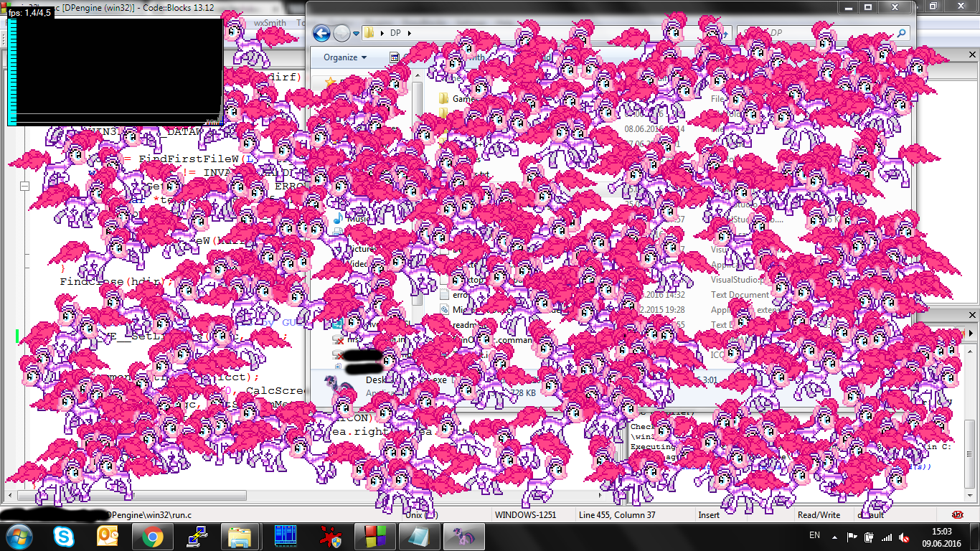Image resolution: width=980 pixels, height=551 pixels.
Task: Launch Google Chrome from the taskbar
Action: (x=152, y=537)
